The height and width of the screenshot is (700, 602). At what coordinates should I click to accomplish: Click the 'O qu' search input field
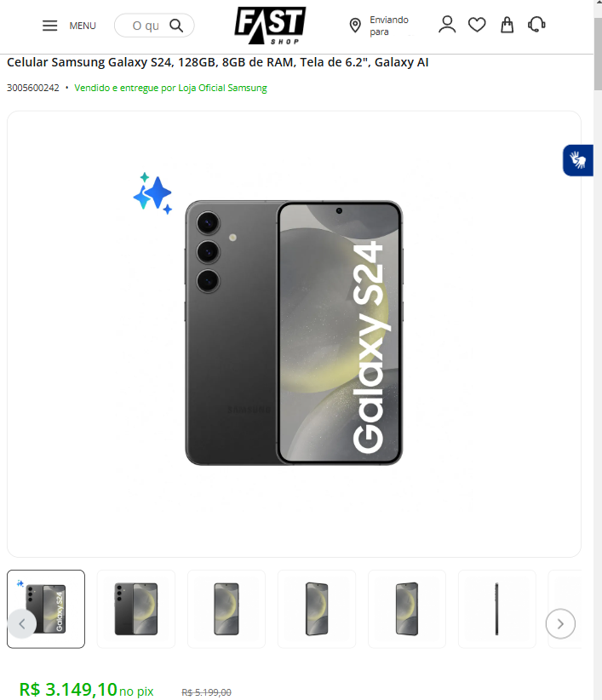pos(146,26)
